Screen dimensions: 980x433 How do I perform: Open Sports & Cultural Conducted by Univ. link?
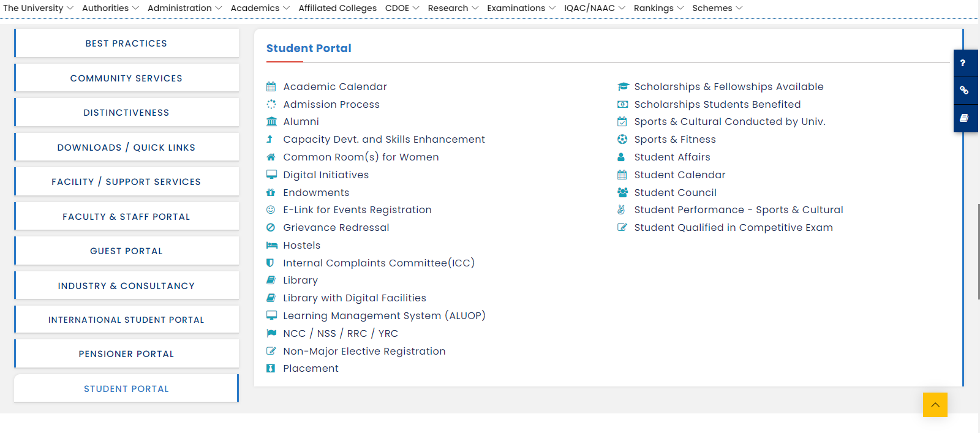pyautogui.click(x=729, y=122)
